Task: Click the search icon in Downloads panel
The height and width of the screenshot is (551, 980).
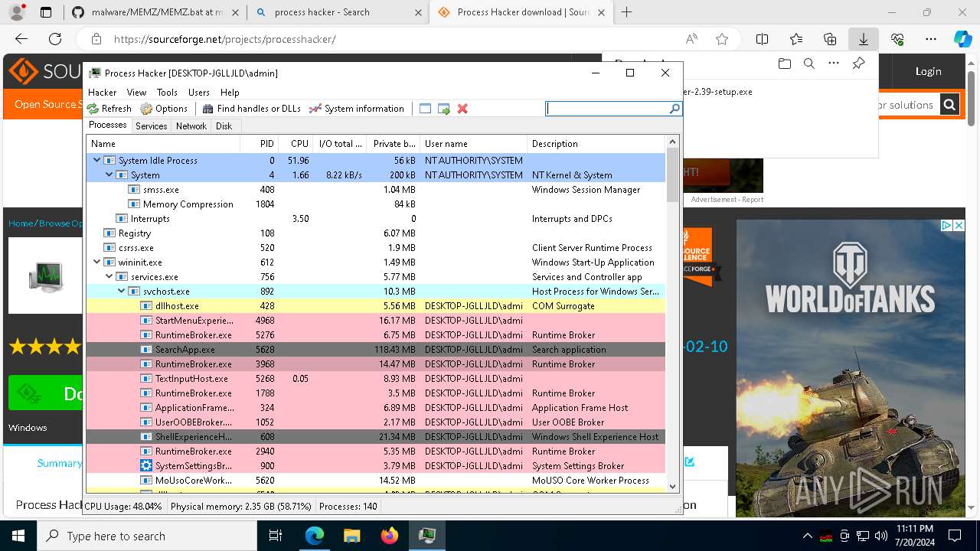Action: coord(808,64)
